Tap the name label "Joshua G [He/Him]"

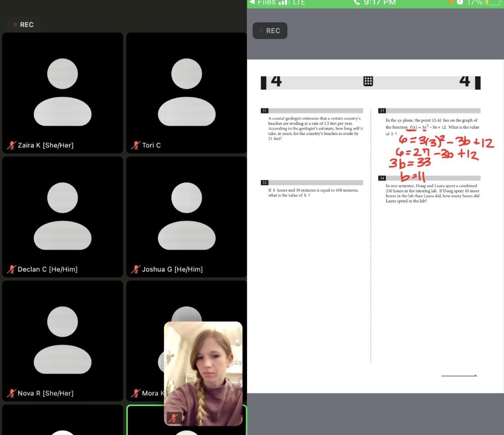click(x=172, y=269)
